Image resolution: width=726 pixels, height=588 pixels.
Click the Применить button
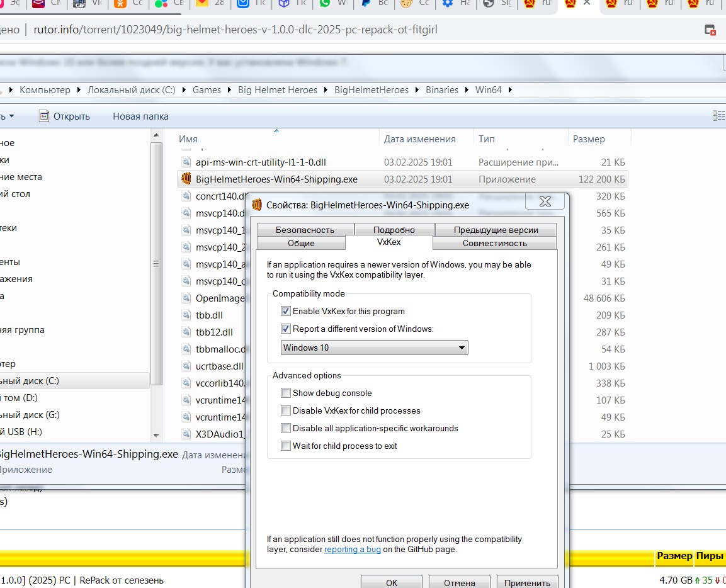point(527,582)
